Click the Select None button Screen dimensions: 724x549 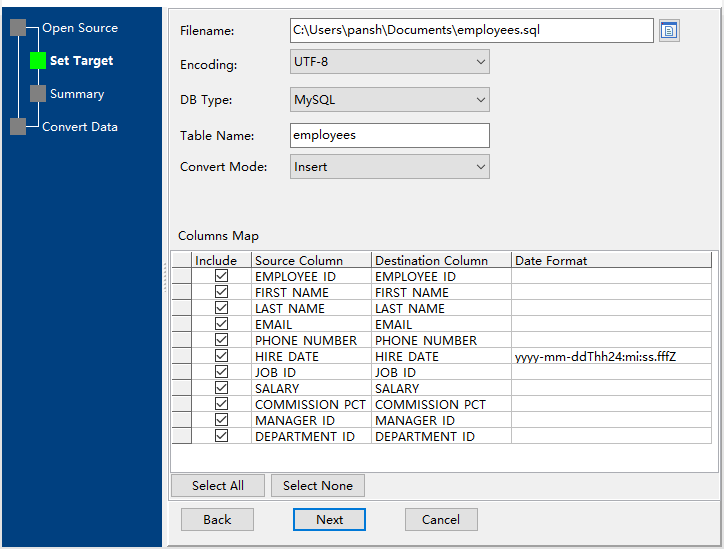click(317, 486)
